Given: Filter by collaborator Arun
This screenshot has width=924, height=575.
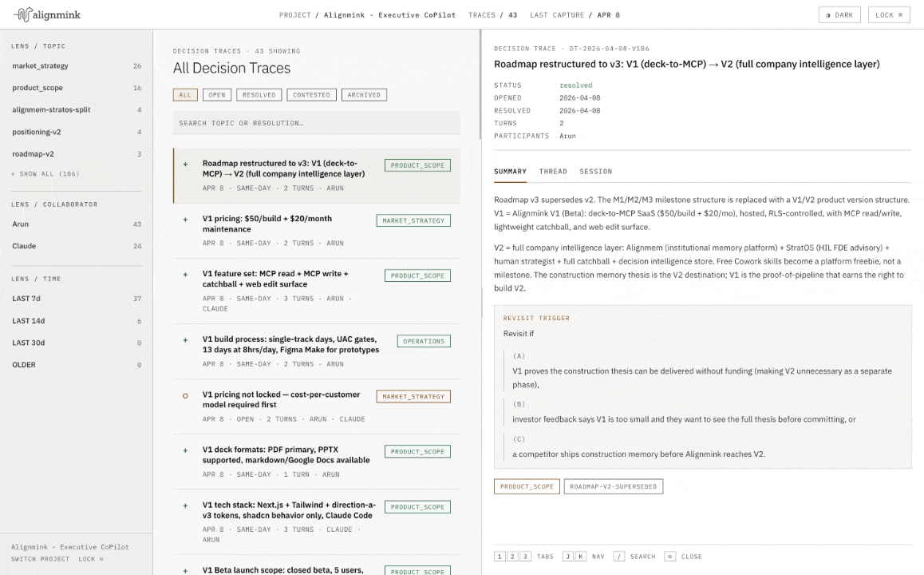Looking at the screenshot, I should click(x=77, y=224).
